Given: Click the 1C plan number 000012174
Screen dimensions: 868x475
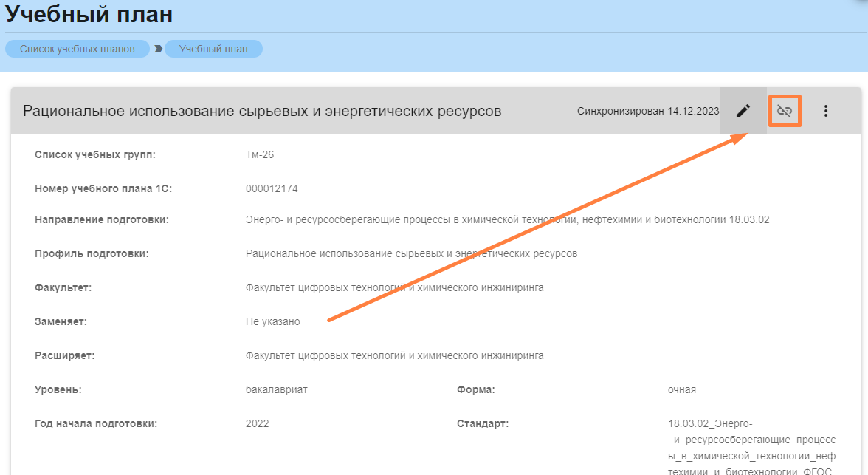Looking at the screenshot, I should [x=272, y=188].
